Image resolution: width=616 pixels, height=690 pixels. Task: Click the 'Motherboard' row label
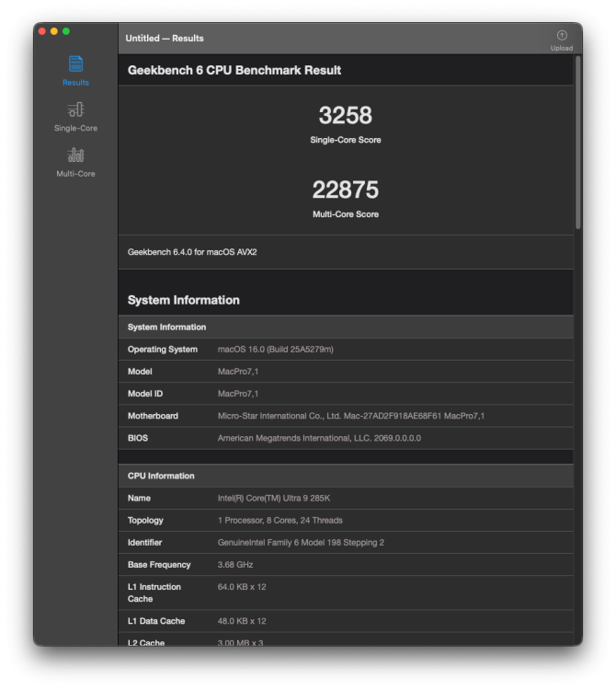pyautogui.click(x=153, y=416)
